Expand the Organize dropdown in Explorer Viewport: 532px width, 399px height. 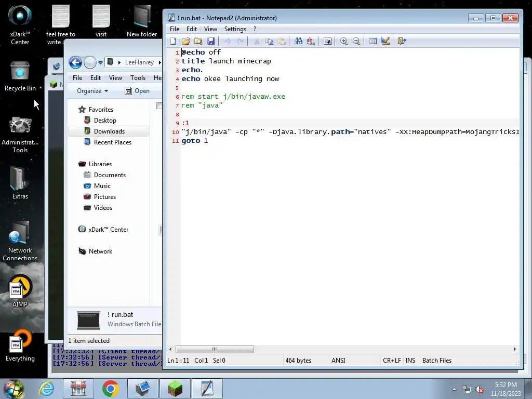[92, 91]
